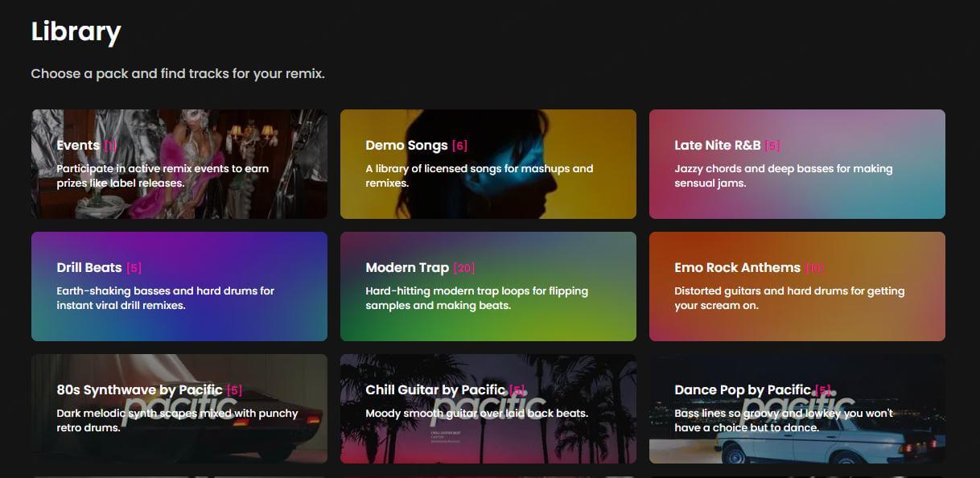Click 'Hard-hitting modern trap loops' description
The width and height of the screenshot is (980, 478).
tap(476, 299)
